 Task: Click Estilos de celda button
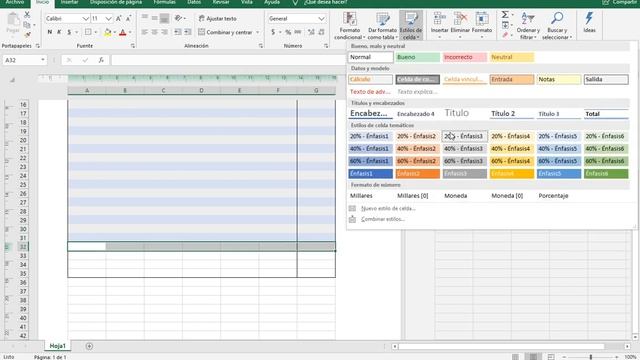(411, 26)
